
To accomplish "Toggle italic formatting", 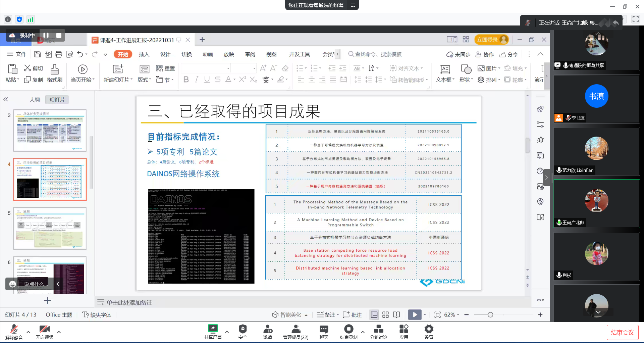I will click(x=197, y=80).
